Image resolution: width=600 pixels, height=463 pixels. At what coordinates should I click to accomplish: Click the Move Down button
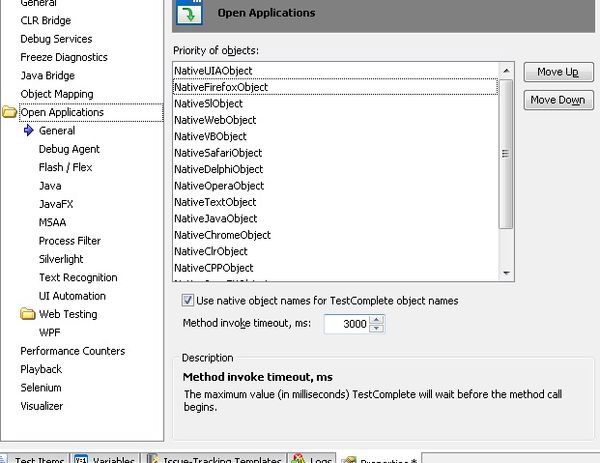[558, 100]
